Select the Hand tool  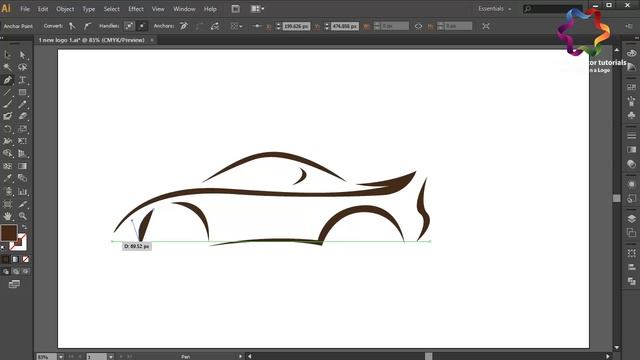[7, 216]
